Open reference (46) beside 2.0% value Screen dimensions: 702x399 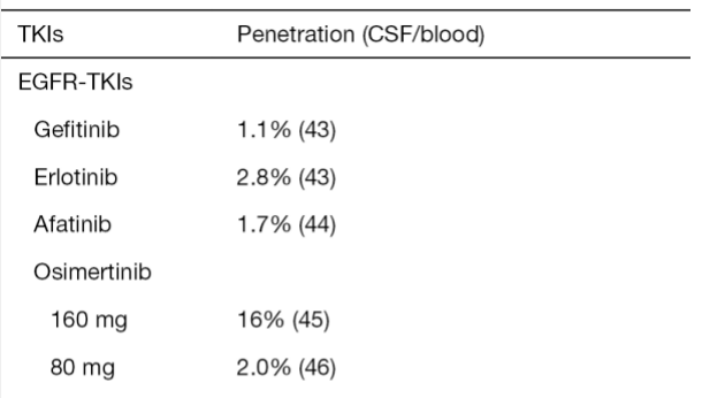point(317,368)
